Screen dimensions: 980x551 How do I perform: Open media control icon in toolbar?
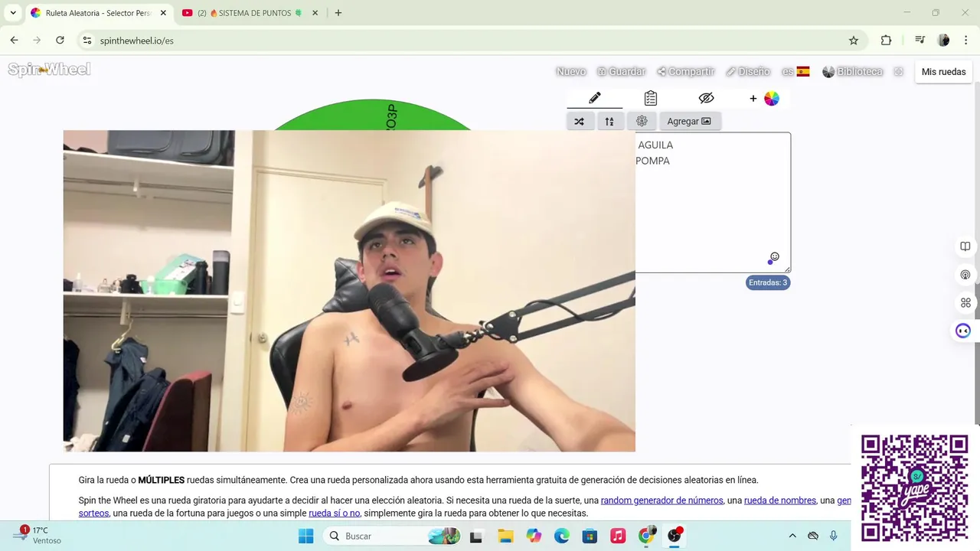[x=920, y=41]
